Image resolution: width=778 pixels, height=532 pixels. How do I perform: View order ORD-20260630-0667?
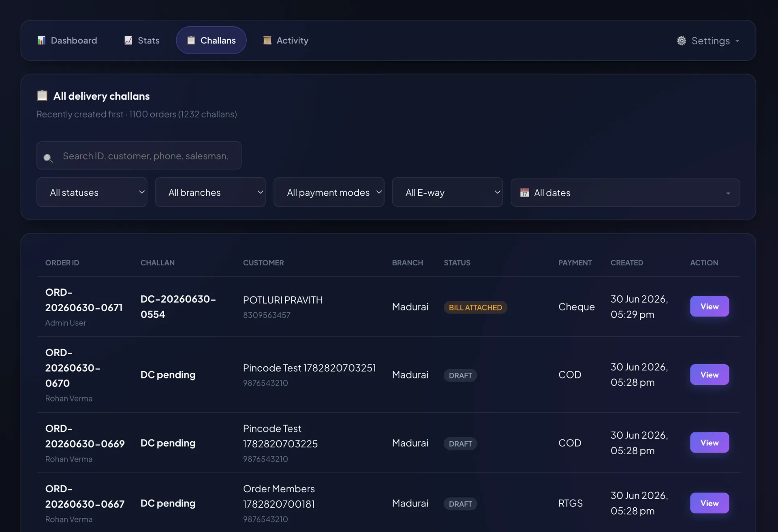coord(710,503)
